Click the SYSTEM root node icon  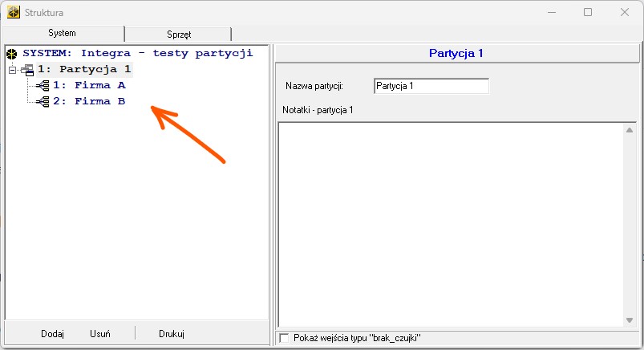(12, 54)
